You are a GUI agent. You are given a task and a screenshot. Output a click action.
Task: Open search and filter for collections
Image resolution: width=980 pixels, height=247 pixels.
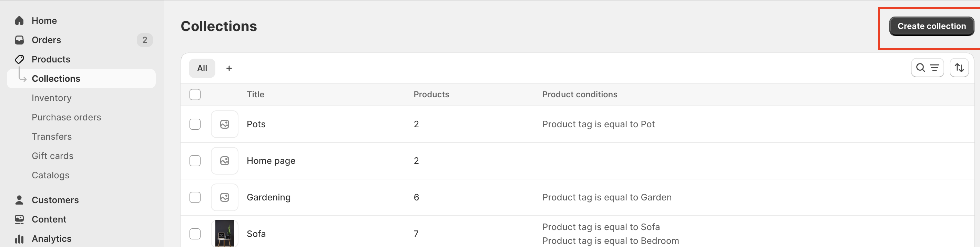tap(927, 68)
